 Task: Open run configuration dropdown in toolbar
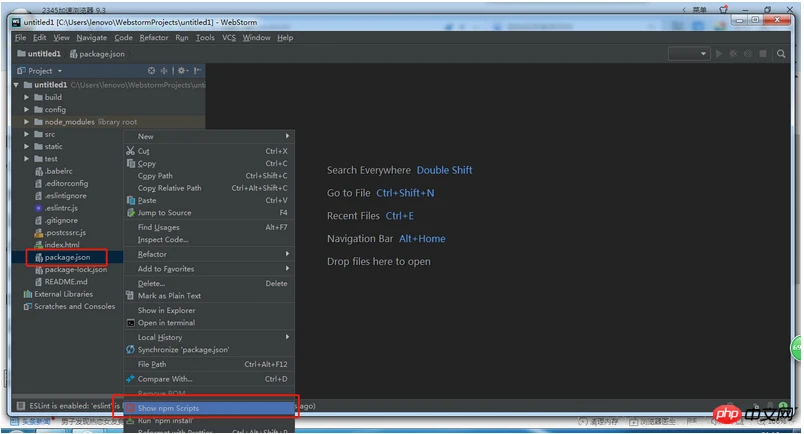689,53
